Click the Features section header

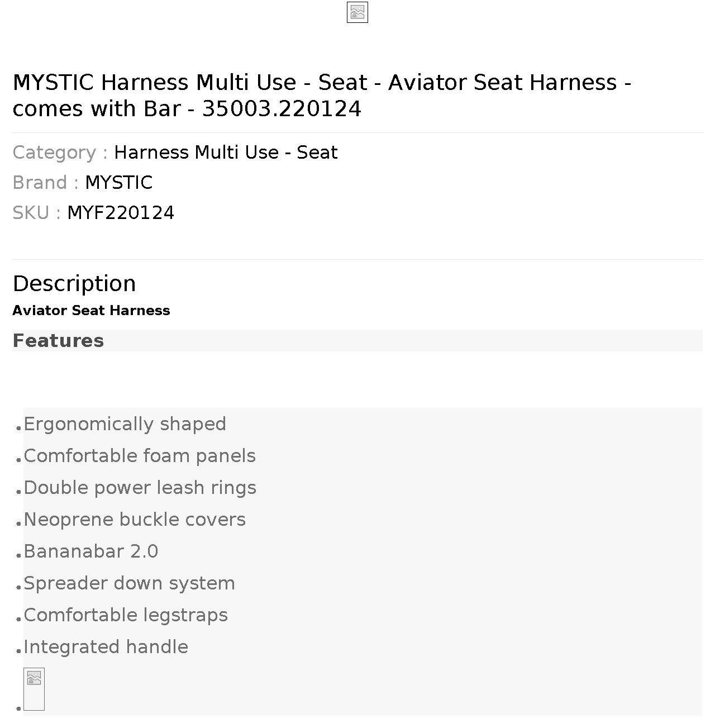pyautogui.click(x=58, y=341)
